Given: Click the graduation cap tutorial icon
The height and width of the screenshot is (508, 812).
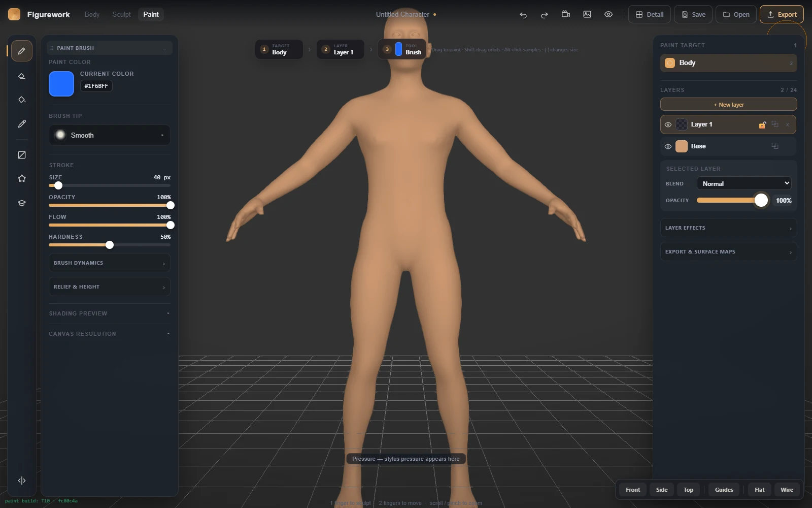Looking at the screenshot, I should 22,203.
